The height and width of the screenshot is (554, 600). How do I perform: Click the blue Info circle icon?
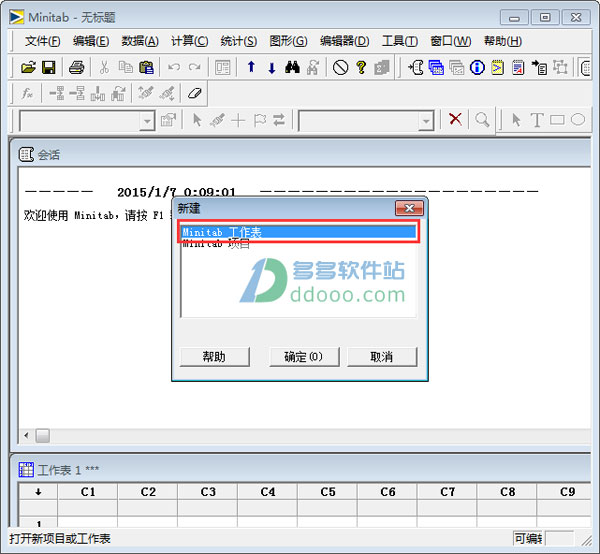pyautogui.click(x=477, y=67)
